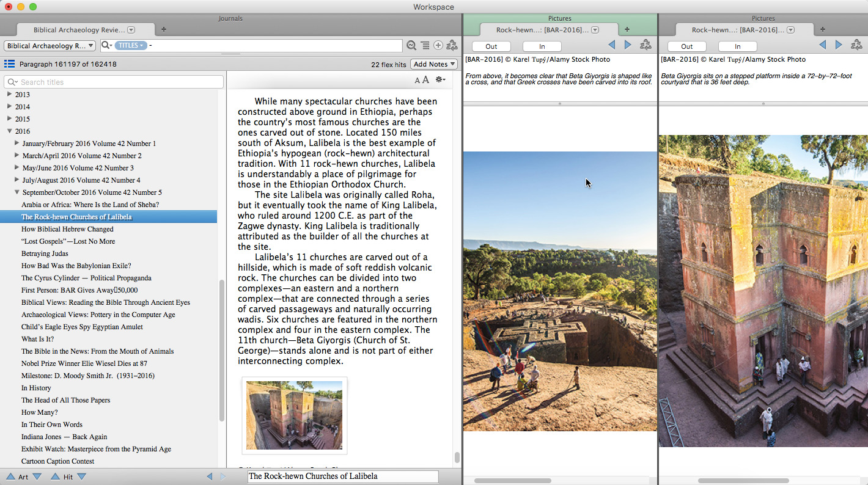Toggle the table of contents list icon
The width and height of the screenshot is (868, 485).
click(x=9, y=64)
